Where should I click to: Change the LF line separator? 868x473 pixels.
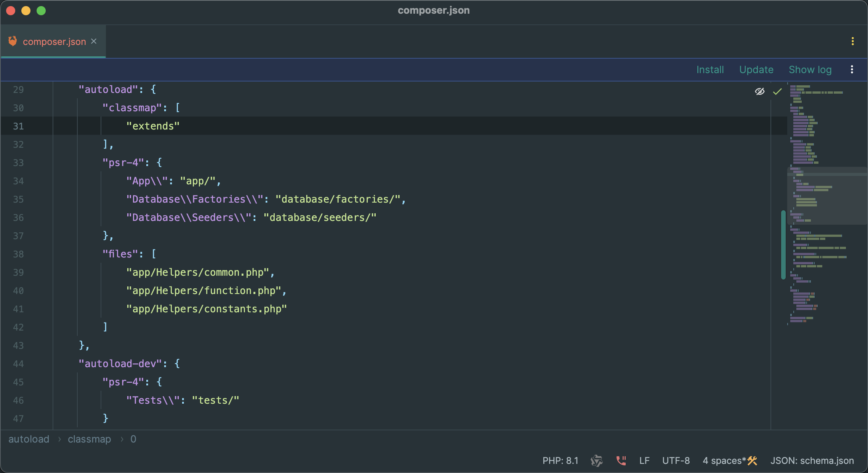pyautogui.click(x=644, y=460)
